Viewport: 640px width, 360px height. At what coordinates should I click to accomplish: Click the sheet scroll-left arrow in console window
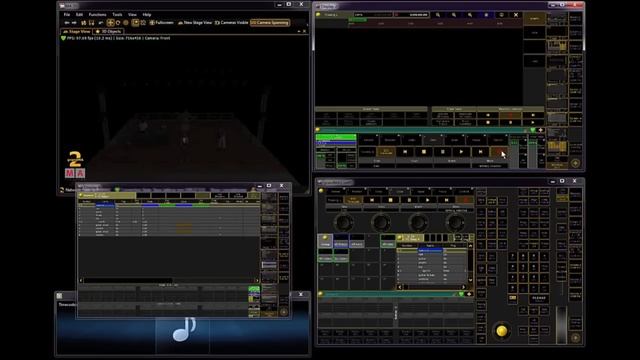click(x=400, y=287)
